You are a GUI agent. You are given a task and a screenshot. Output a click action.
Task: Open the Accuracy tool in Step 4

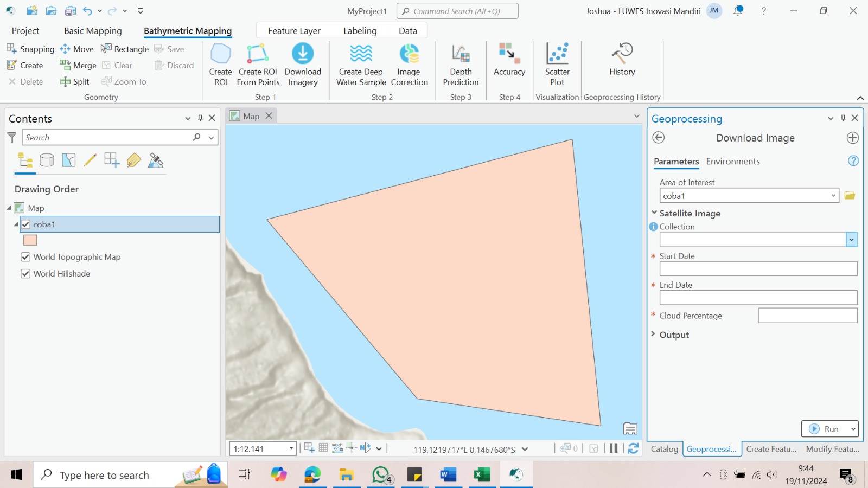click(509, 60)
